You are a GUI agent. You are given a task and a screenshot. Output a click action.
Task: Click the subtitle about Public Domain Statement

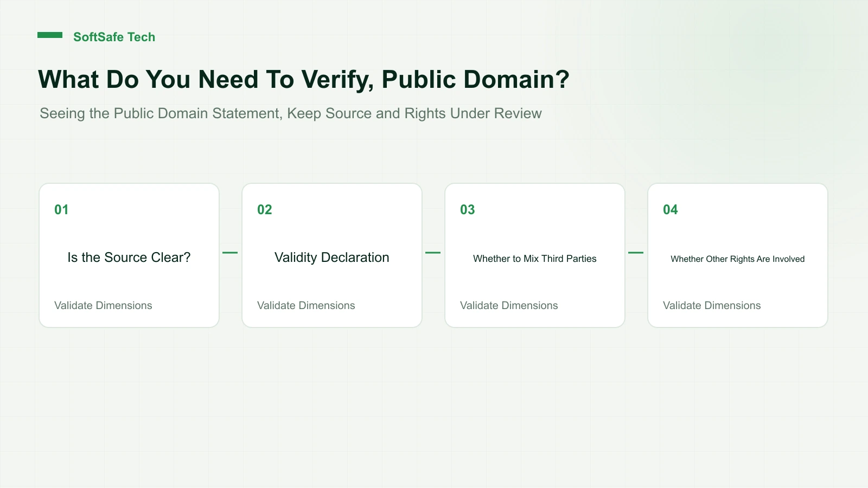291,113
